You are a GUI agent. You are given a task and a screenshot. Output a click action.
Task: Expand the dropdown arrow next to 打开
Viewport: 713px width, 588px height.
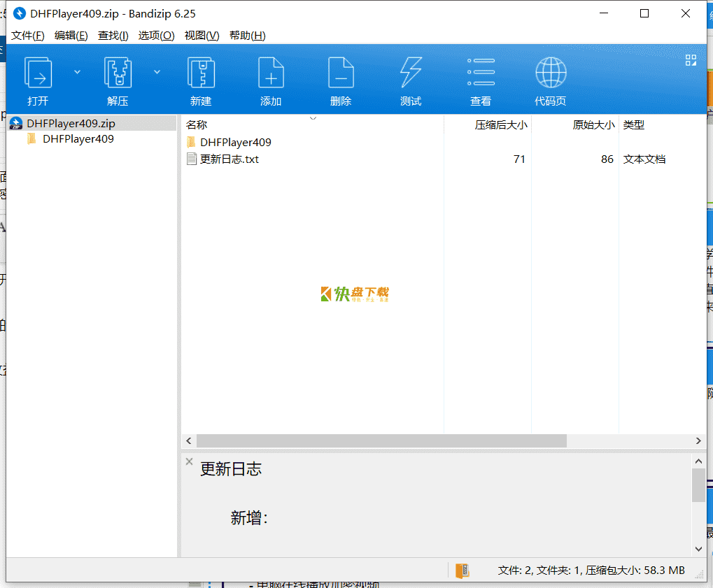click(77, 72)
